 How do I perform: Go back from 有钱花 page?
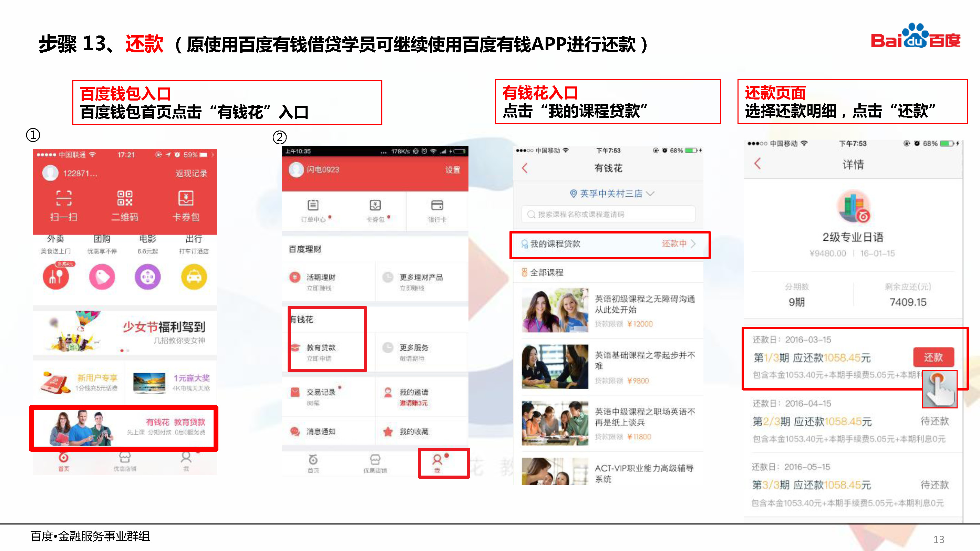point(525,168)
